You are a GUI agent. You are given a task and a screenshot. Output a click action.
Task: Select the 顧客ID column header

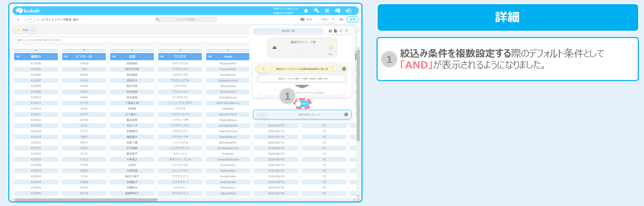coord(36,56)
